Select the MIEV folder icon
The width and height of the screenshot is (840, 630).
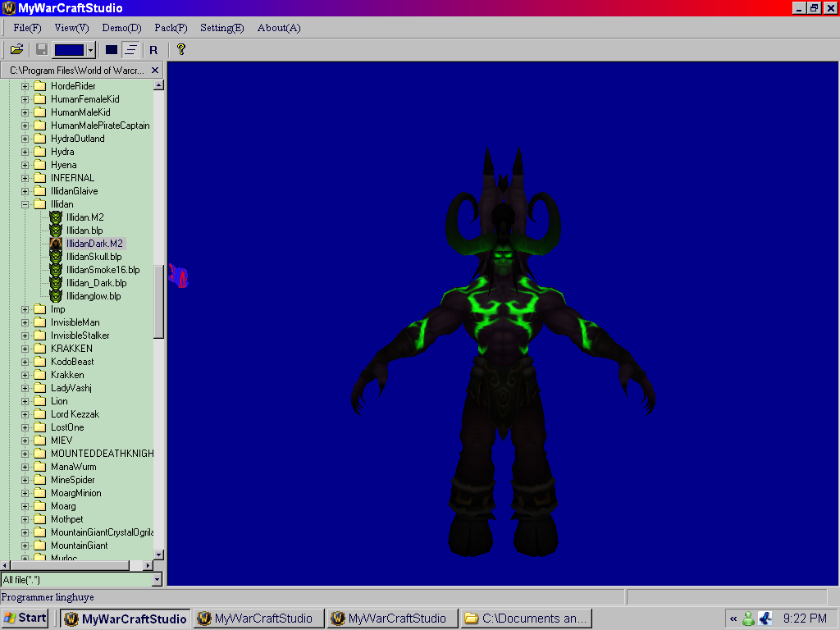pos(39,441)
